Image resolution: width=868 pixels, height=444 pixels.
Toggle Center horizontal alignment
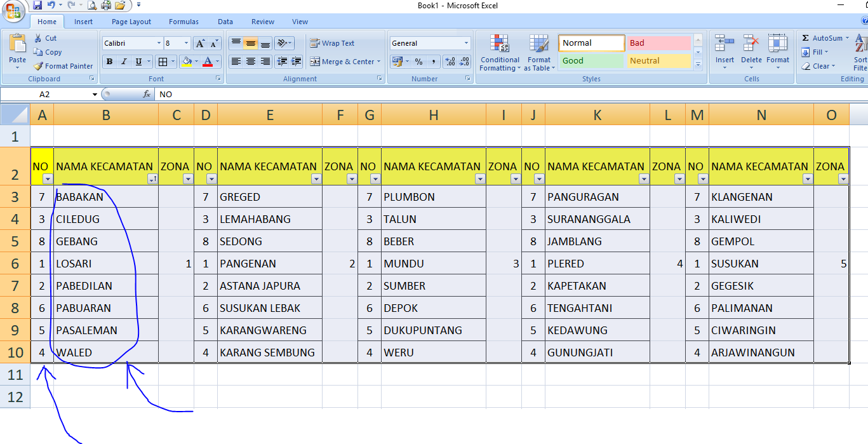(x=251, y=62)
